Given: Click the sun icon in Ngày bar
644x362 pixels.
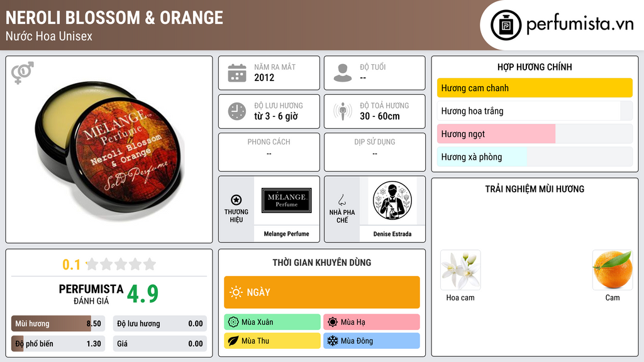Looking at the screenshot, I should point(236,292).
